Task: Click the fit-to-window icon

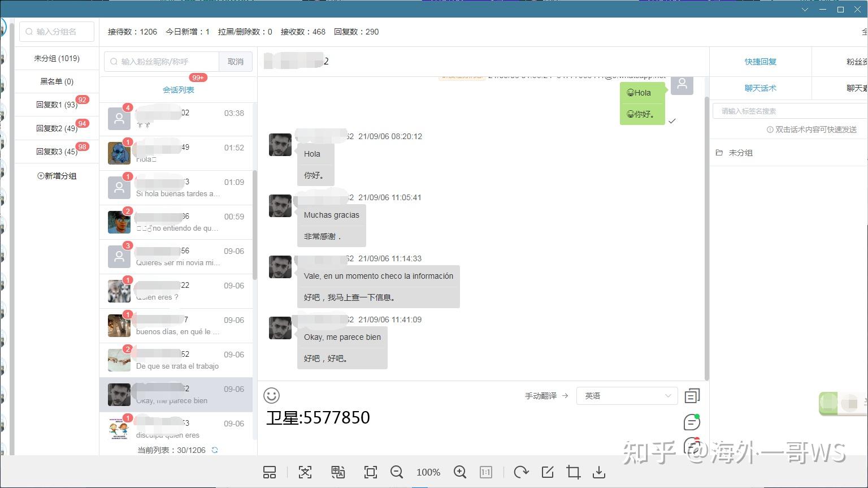Action: click(371, 472)
